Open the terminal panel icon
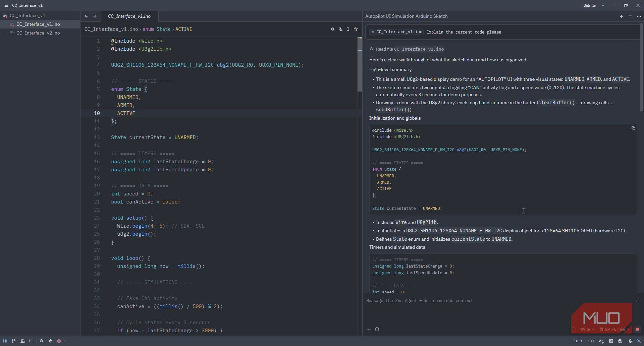Viewport: 644px width, 346px height. (x=611, y=341)
